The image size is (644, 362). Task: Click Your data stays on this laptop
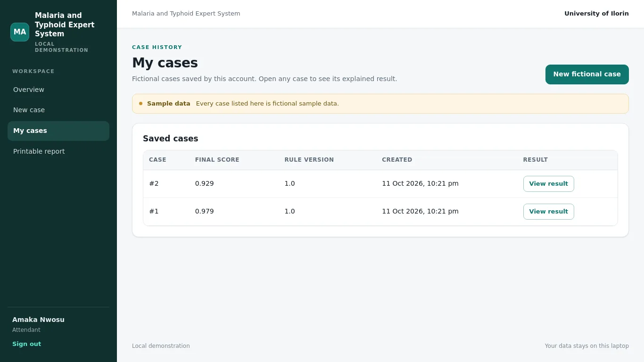pos(587,346)
